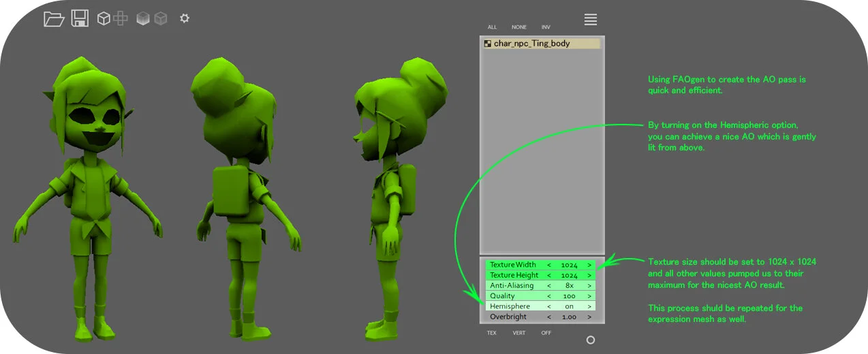Open a model with the folder icon
The width and height of the screenshot is (868, 354).
pos(54,19)
